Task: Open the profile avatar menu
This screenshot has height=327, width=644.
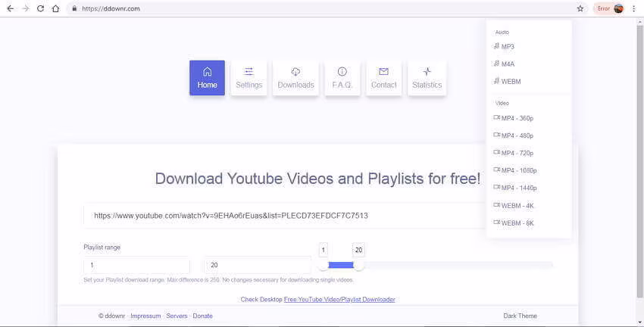Action: [618, 8]
